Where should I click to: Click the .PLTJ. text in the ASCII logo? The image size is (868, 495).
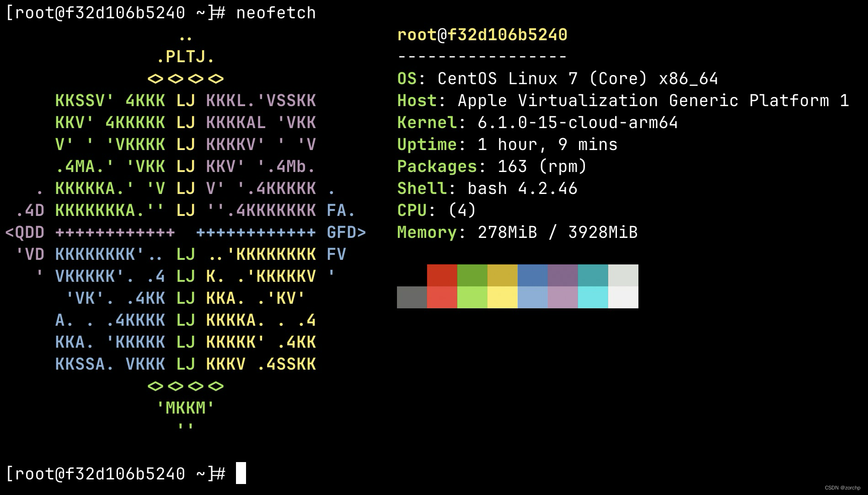tap(185, 57)
